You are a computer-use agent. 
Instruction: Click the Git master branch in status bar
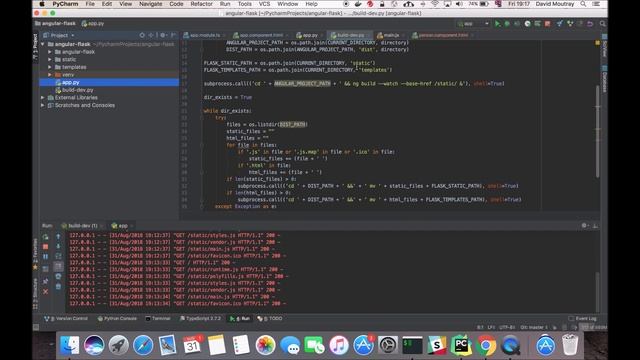pyautogui.click(x=535, y=327)
